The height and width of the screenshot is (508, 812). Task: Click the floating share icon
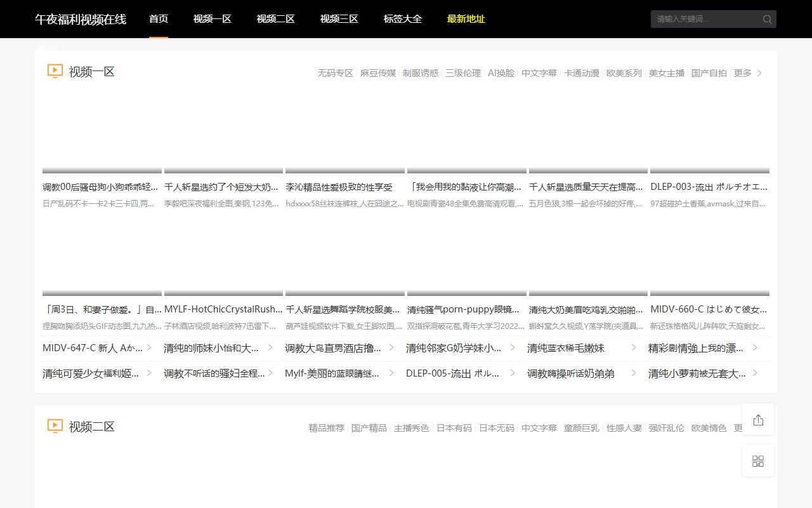tap(758, 420)
